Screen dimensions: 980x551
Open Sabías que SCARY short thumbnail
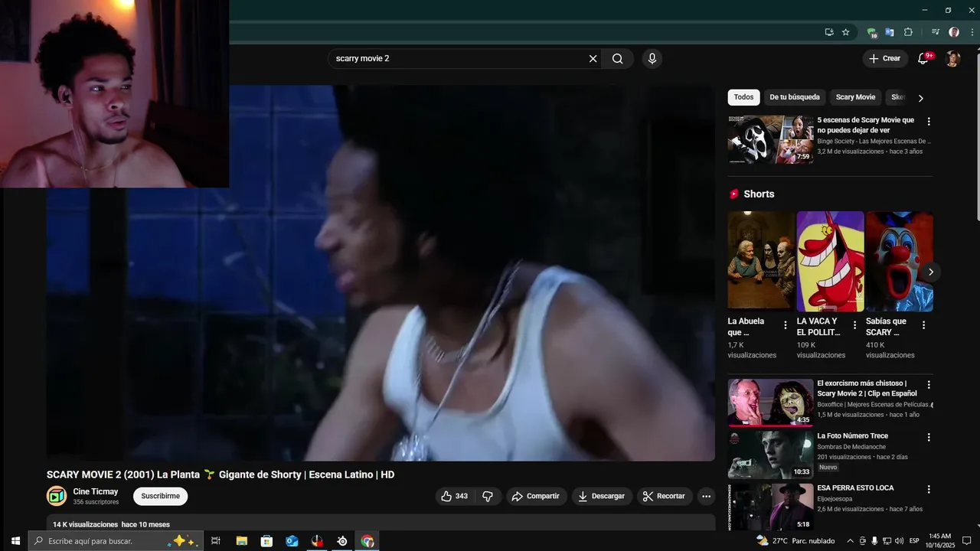click(900, 261)
